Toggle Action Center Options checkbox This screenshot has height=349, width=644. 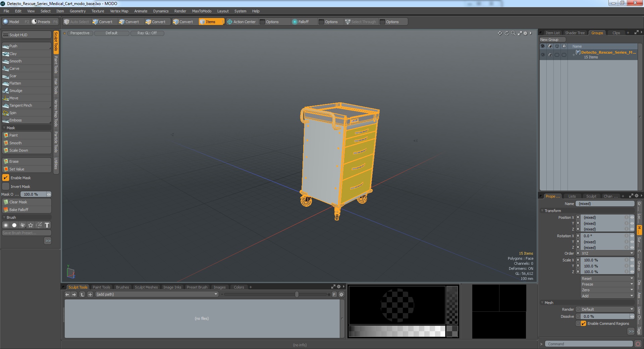(262, 22)
